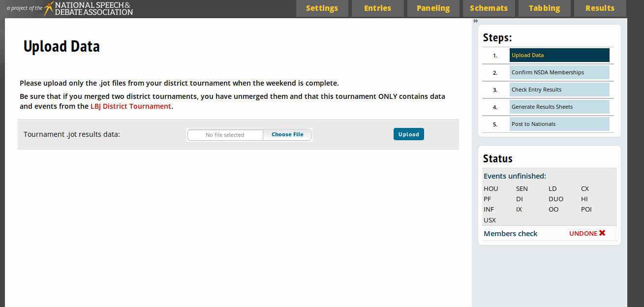644x307 pixels.
Task: Go to Confirm NSDA Memberships step
Action: coord(559,72)
